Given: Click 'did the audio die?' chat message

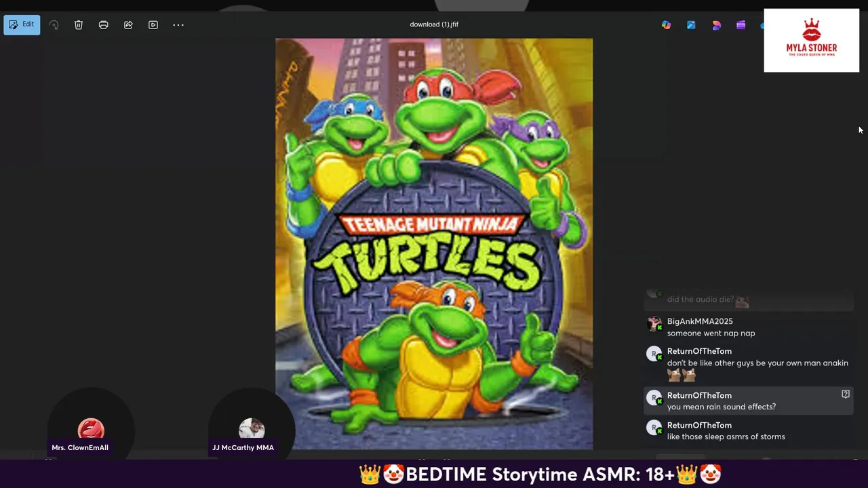Looking at the screenshot, I should point(701,300).
